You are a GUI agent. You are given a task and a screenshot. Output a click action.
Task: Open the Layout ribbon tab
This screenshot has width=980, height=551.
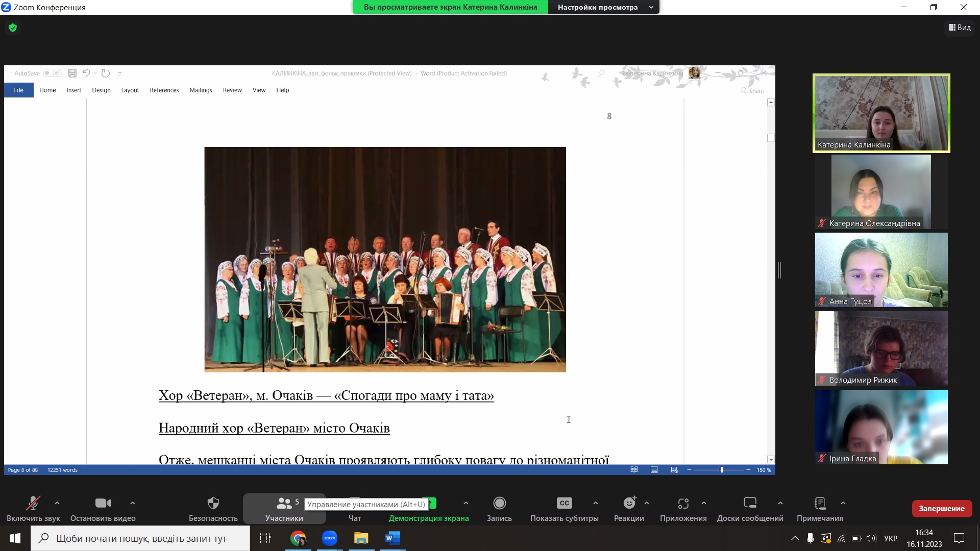[130, 90]
